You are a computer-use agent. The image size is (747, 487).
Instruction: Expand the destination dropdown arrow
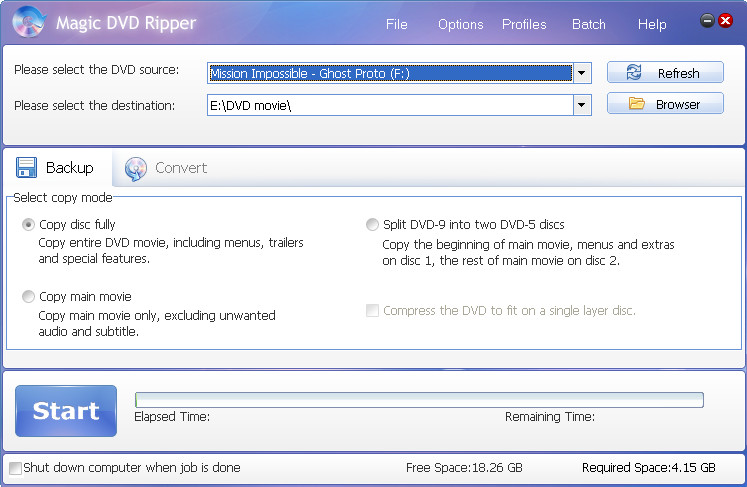click(x=582, y=105)
